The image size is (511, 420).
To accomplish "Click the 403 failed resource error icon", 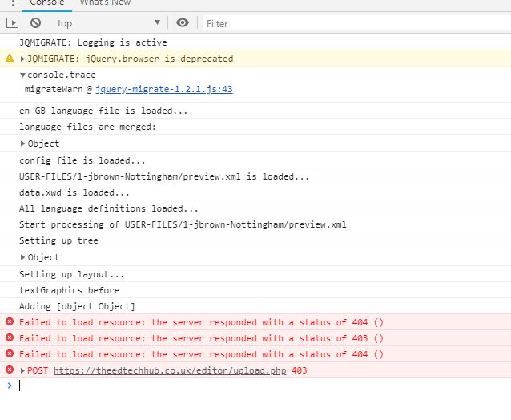I will click(x=10, y=337).
